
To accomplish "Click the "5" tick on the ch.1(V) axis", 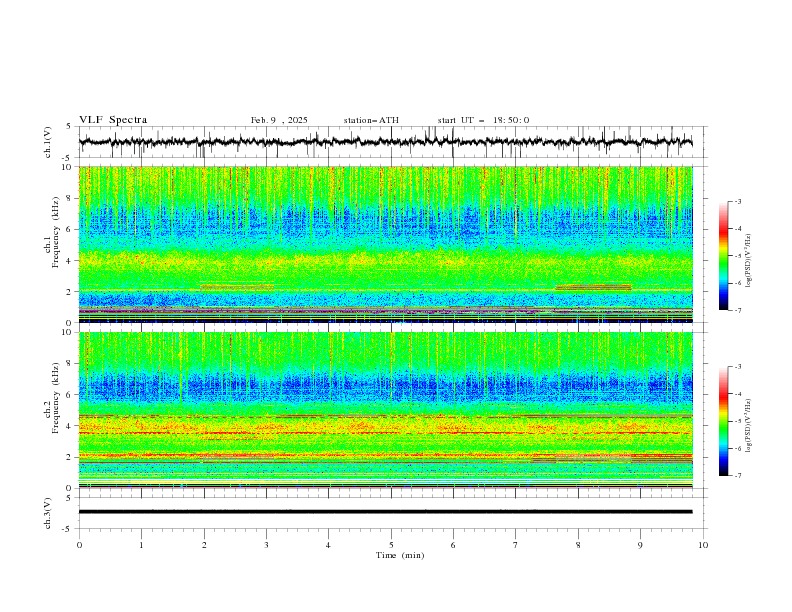I will pos(69,126).
